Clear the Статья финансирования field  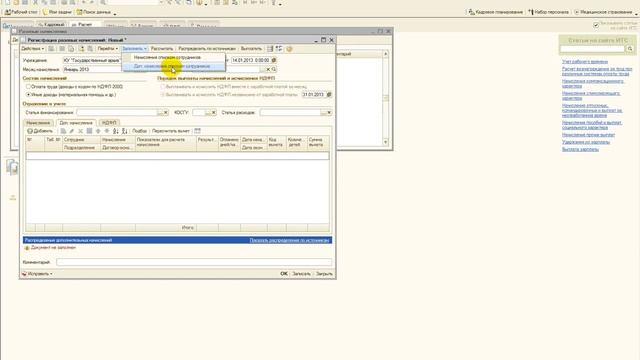(x=166, y=112)
